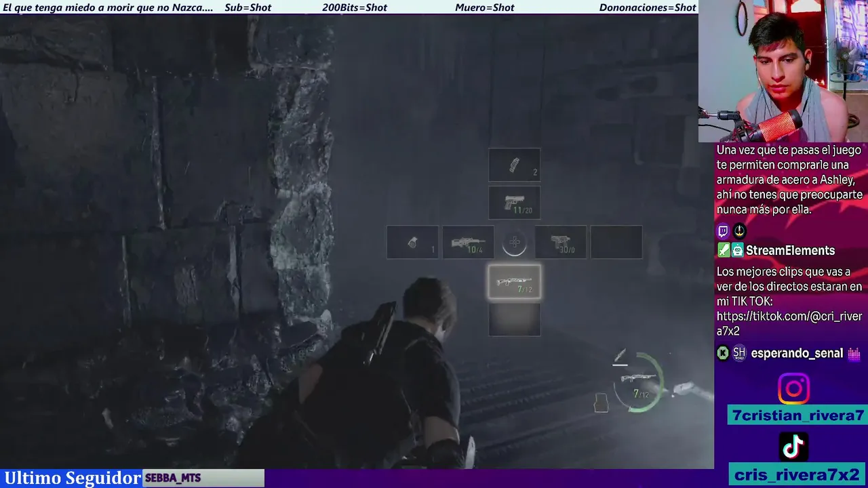Click the empty slot right of machine pistol
The height and width of the screenshot is (488, 868).
point(616,243)
